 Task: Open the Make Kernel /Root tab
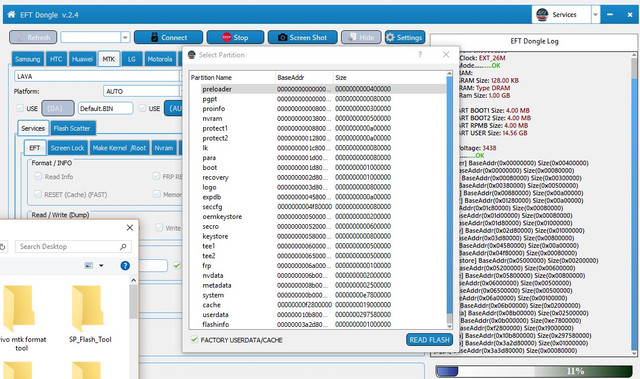(119, 148)
